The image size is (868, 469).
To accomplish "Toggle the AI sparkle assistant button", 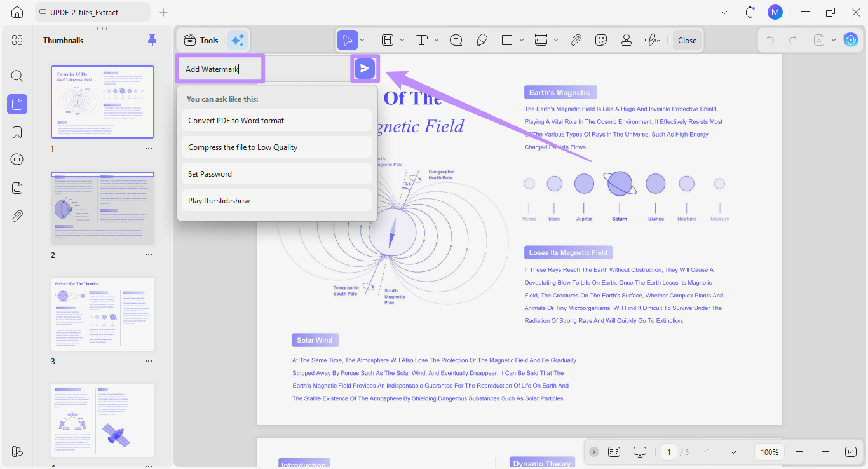I will pyautogui.click(x=238, y=40).
